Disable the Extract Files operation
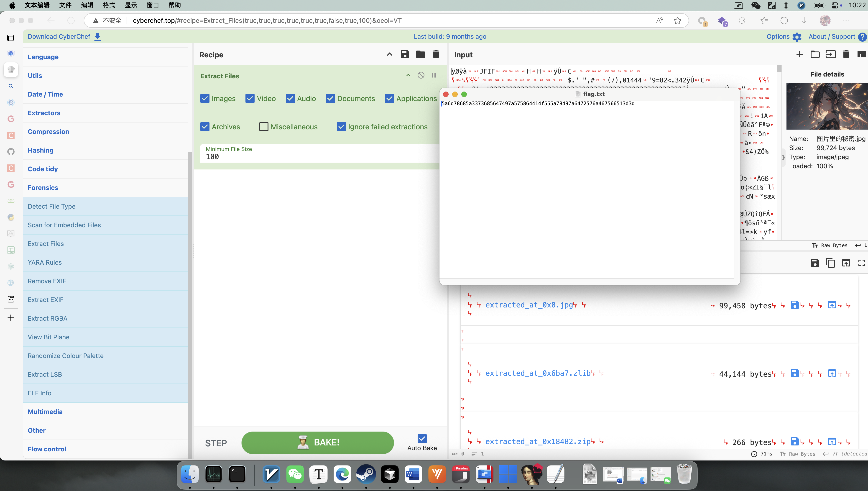 point(421,75)
